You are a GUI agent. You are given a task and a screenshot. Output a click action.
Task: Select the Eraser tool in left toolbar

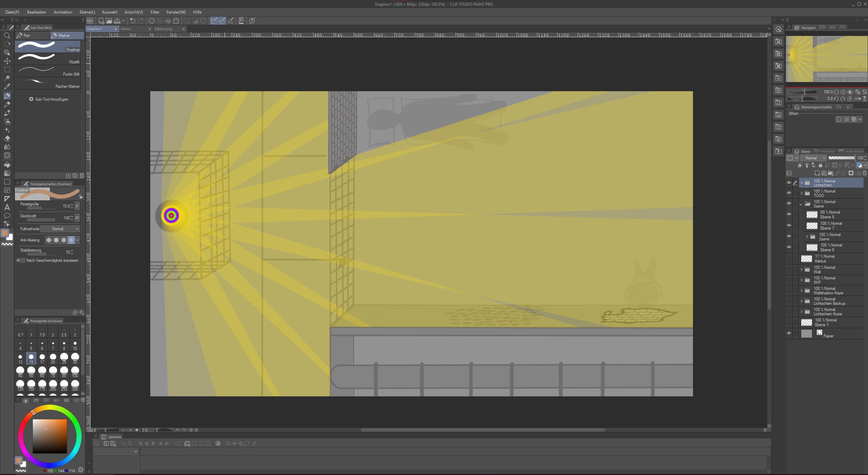pos(7,138)
